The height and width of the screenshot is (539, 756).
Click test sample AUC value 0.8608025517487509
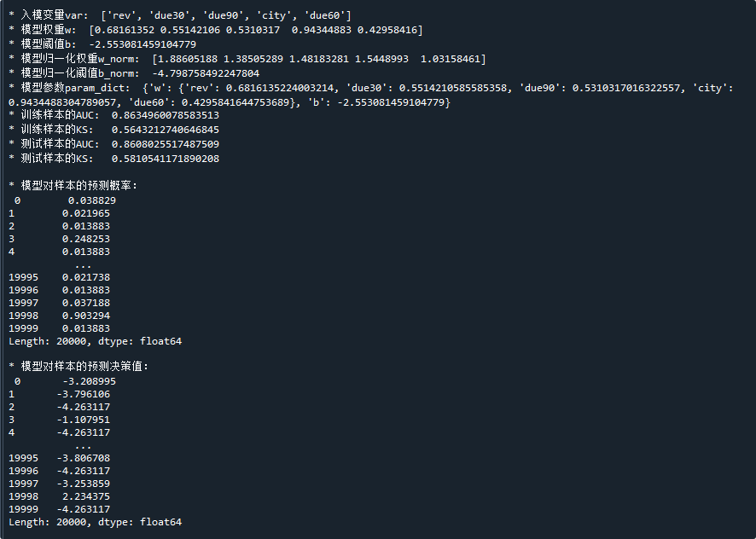pyautogui.click(x=166, y=144)
